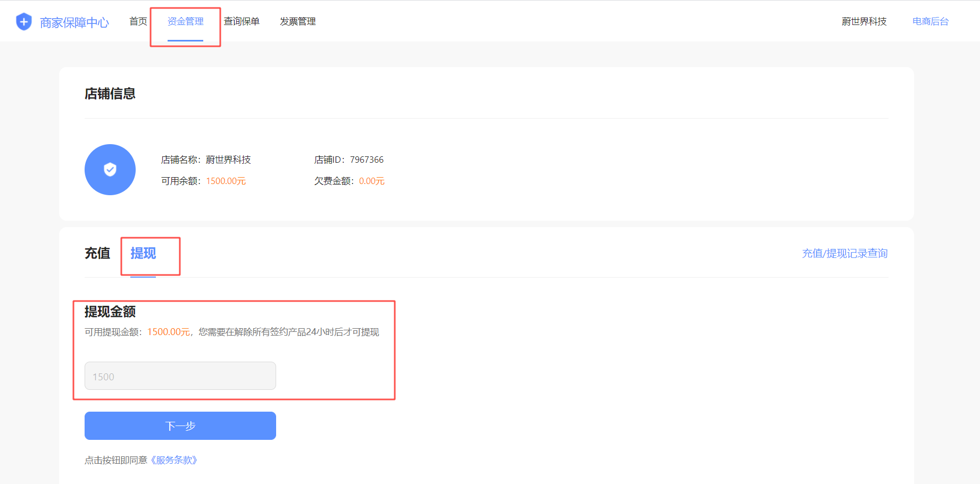Open the 查询保单 menu item
980x484 pixels.
click(242, 21)
